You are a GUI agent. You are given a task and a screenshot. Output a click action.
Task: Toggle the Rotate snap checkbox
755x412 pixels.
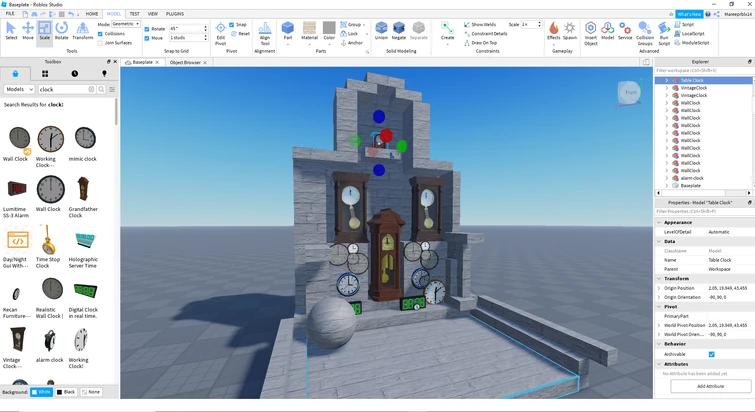[x=148, y=29]
